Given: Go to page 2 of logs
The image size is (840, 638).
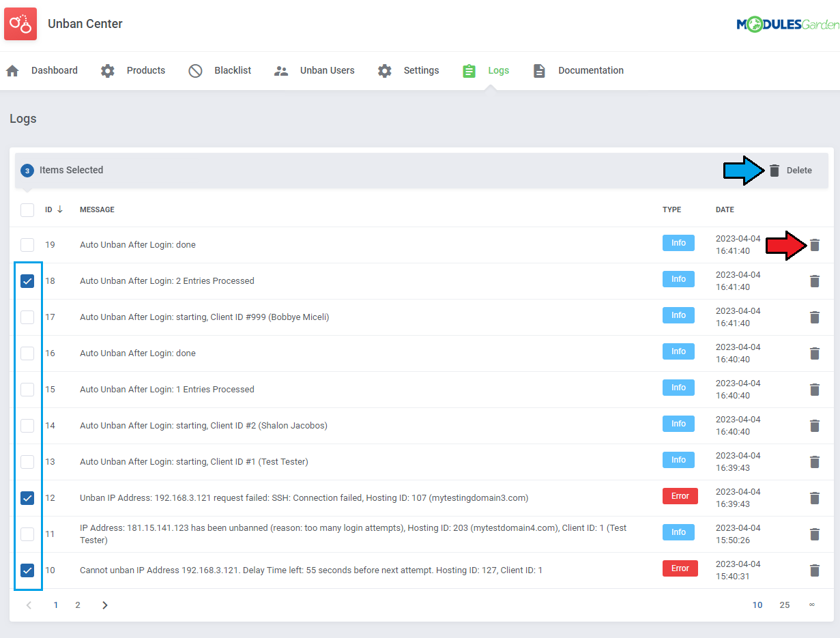Looking at the screenshot, I should (78, 605).
